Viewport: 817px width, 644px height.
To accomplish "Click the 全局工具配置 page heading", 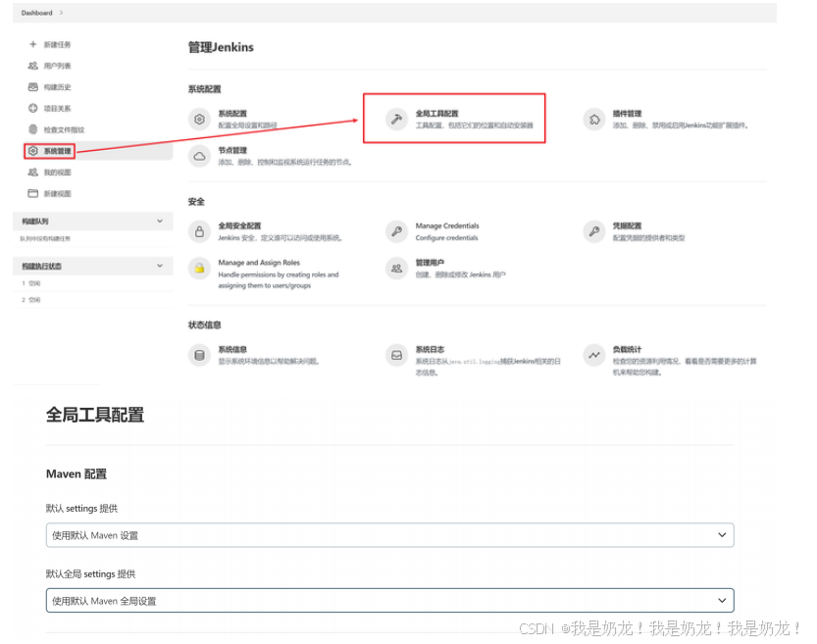I will (95, 415).
